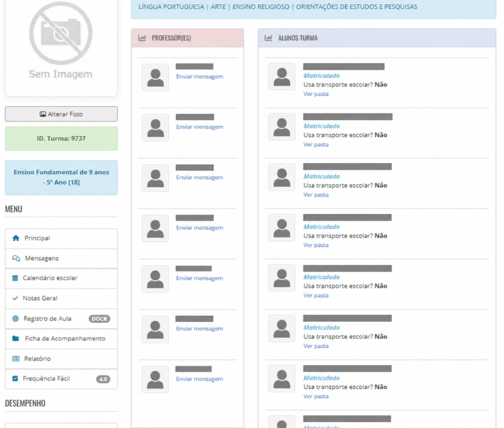Image resolution: width=504 pixels, height=428 pixels.
Task: Click the sixth professor's avatar icon
Action: point(156,329)
